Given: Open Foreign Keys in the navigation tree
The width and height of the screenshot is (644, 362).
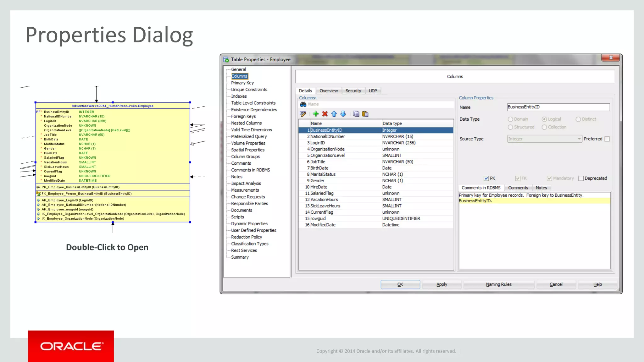Looking at the screenshot, I should (x=243, y=116).
